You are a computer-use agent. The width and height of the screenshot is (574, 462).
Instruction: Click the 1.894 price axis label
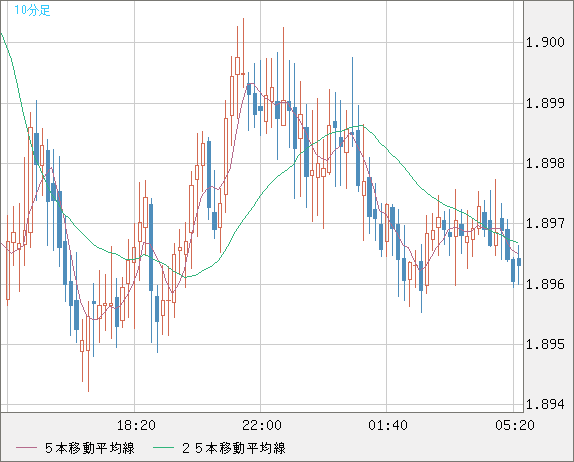tap(545, 404)
